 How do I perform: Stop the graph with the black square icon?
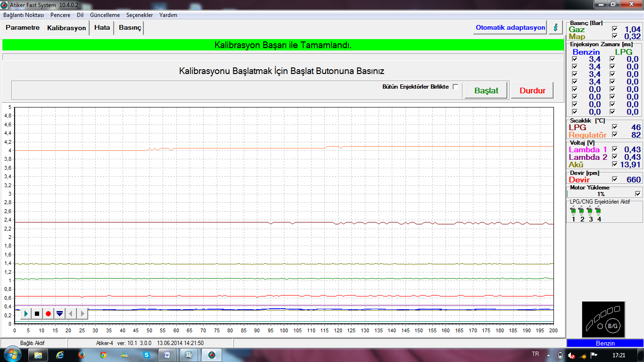click(x=37, y=313)
